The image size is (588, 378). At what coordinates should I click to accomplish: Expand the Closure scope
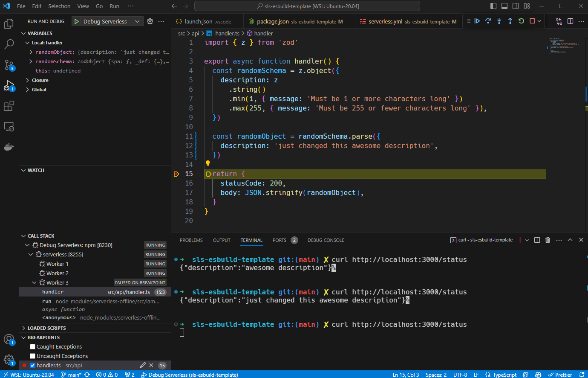pos(27,80)
